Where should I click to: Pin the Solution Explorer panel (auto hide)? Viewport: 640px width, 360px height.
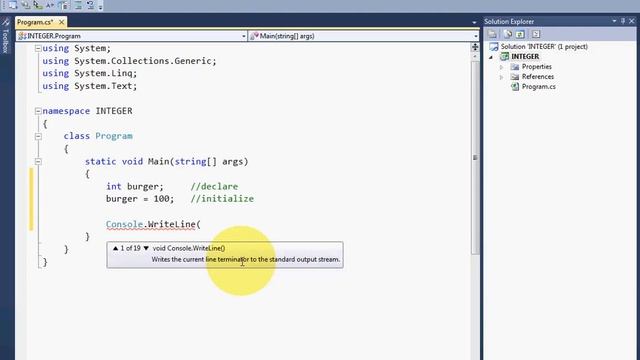click(x=623, y=21)
